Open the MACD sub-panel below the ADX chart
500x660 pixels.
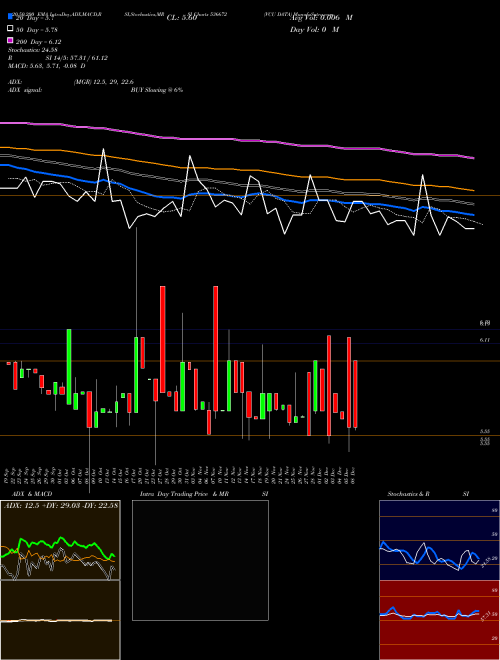pos(60,620)
